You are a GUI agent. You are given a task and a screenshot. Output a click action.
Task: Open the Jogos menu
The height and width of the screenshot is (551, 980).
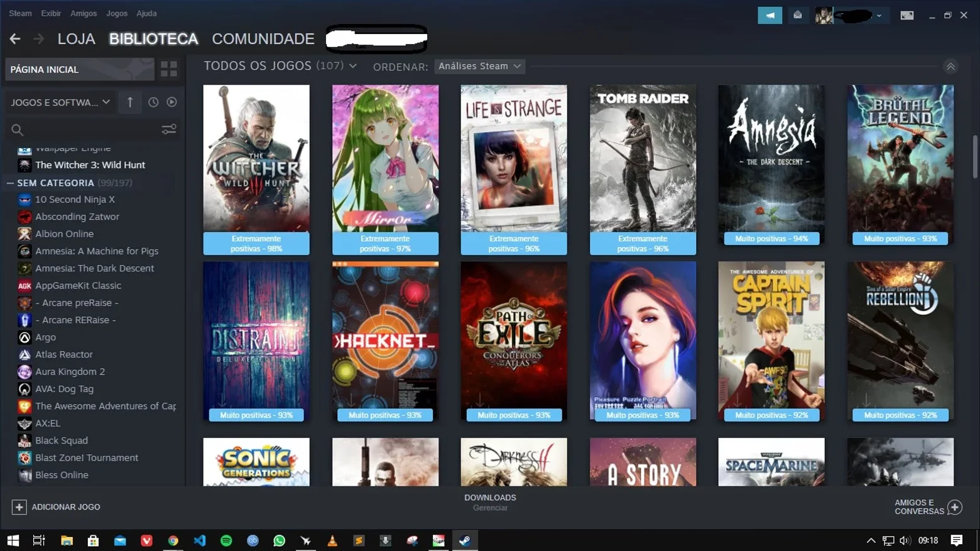117,13
